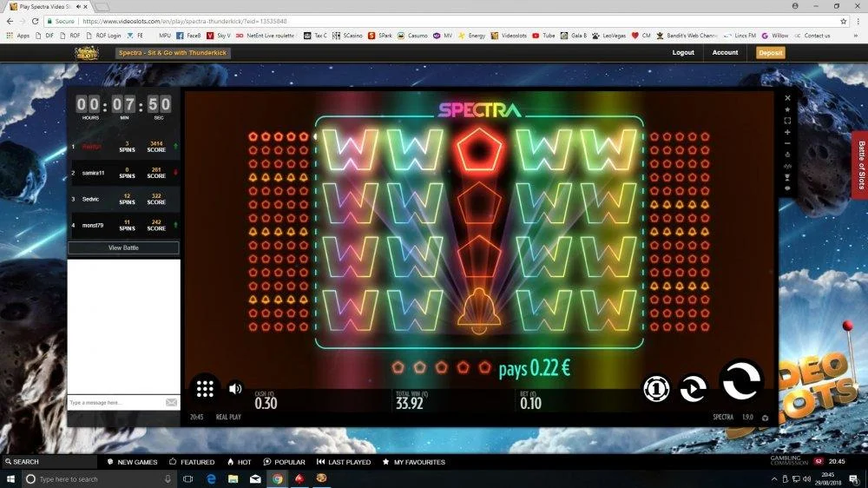The image size is (868, 488).
Task: Click the Logout link
Action: tap(683, 53)
